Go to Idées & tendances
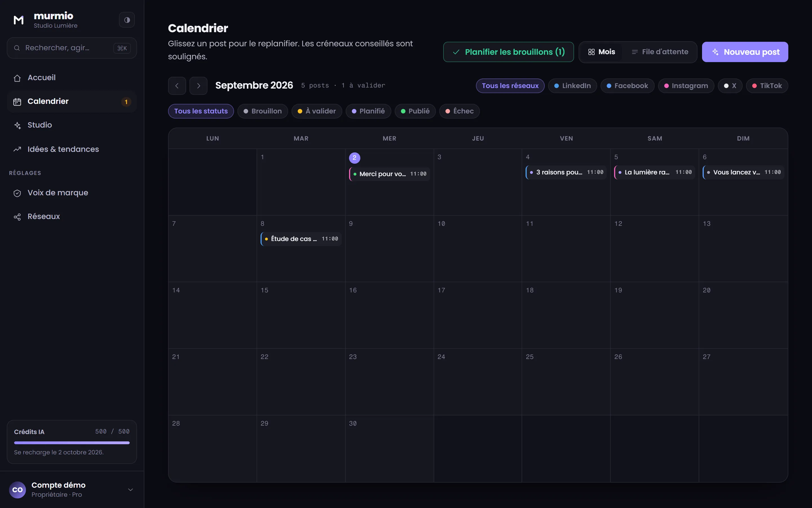This screenshot has height=508, width=812. point(72,149)
